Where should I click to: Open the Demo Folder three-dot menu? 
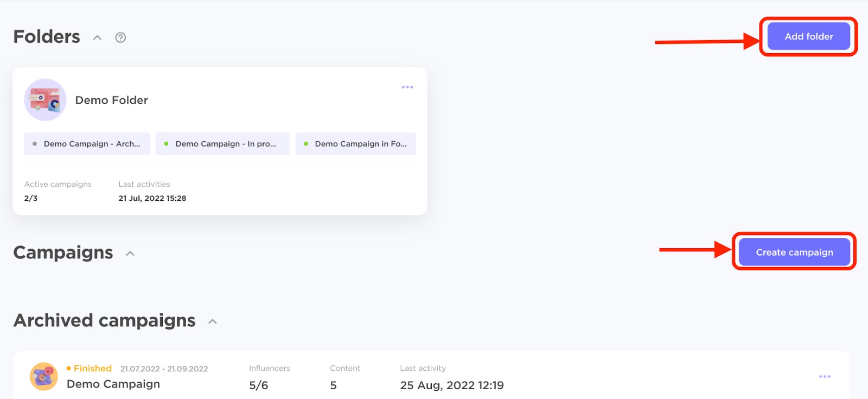[407, 87]
